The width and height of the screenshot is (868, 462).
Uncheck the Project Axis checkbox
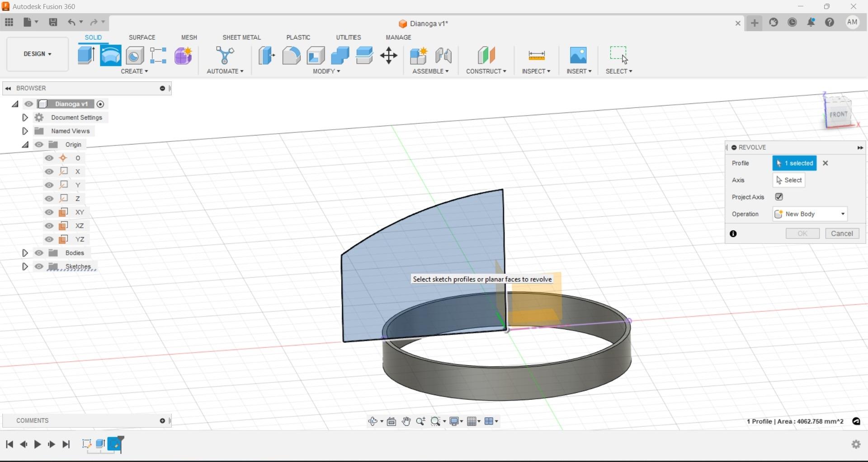point(779,197)
